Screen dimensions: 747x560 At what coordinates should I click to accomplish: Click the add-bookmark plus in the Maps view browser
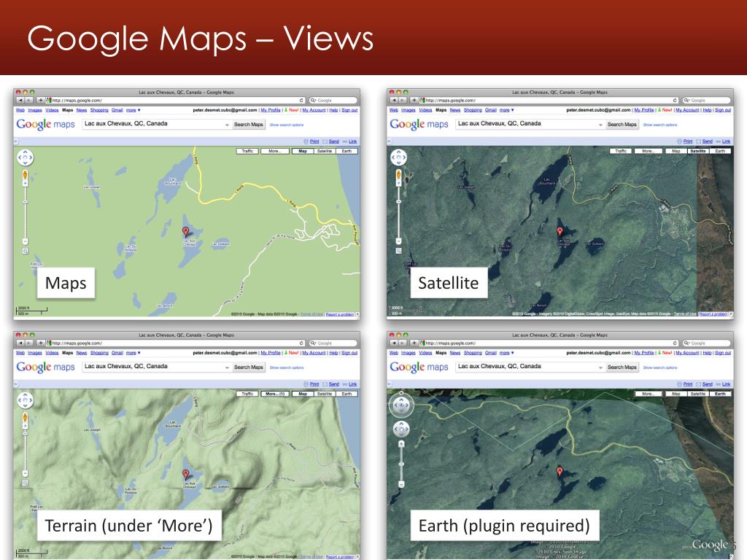coord(41,101)
